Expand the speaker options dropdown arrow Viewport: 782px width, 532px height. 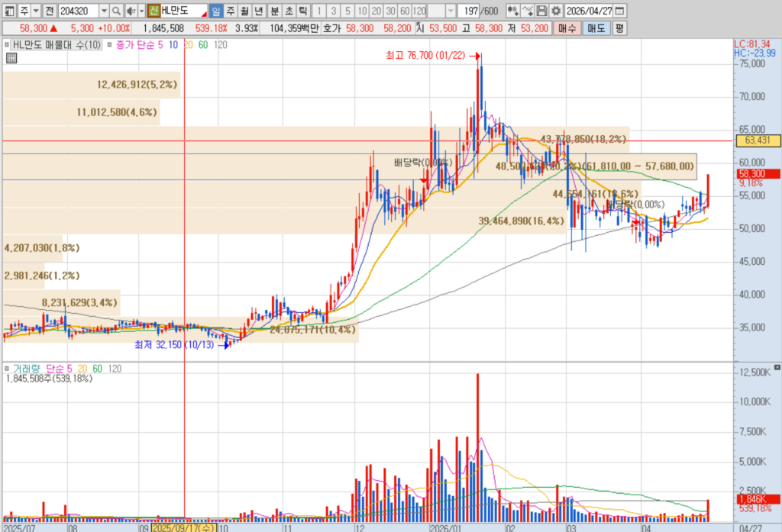pos(141,11)
